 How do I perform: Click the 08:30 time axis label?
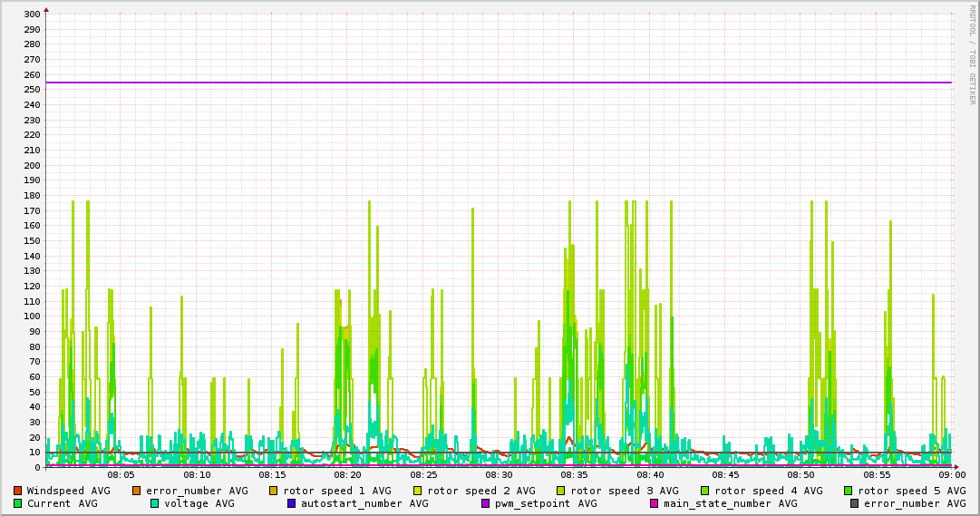(x=499, y=475)
